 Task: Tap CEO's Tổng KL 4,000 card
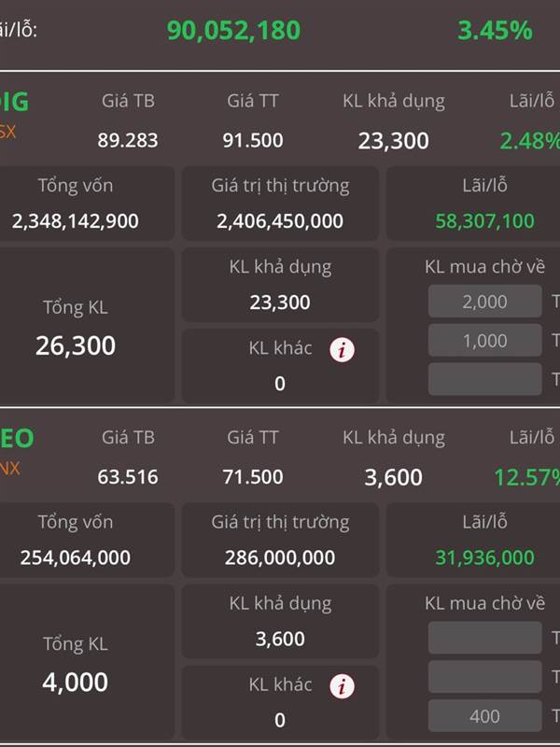[76, 663]
